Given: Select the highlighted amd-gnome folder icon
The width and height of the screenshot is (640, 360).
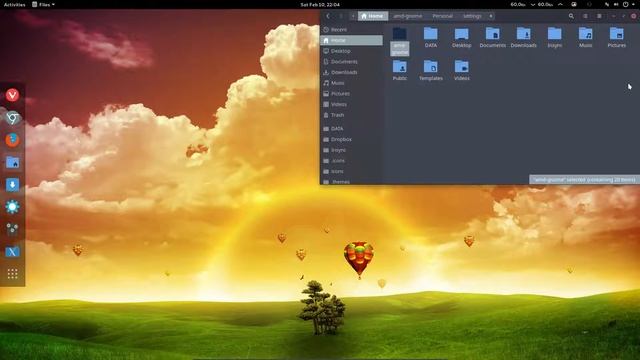Looking at the screenshot, I should click(x=400, y=33).
